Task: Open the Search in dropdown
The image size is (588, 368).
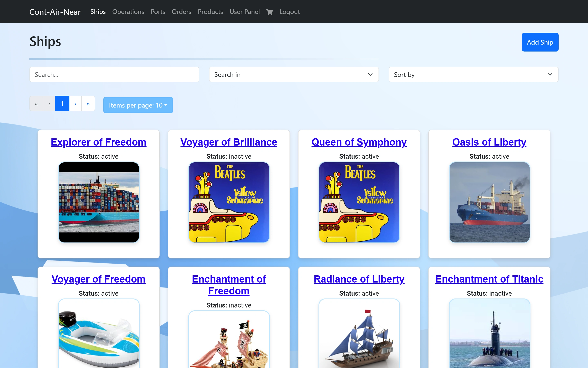Action: point(294,74)
